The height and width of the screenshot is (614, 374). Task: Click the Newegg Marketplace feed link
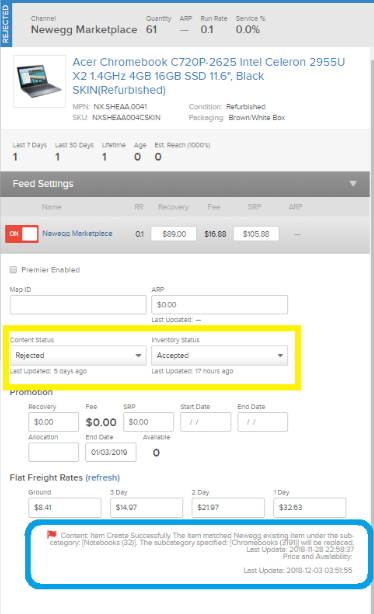pos(77,233)
